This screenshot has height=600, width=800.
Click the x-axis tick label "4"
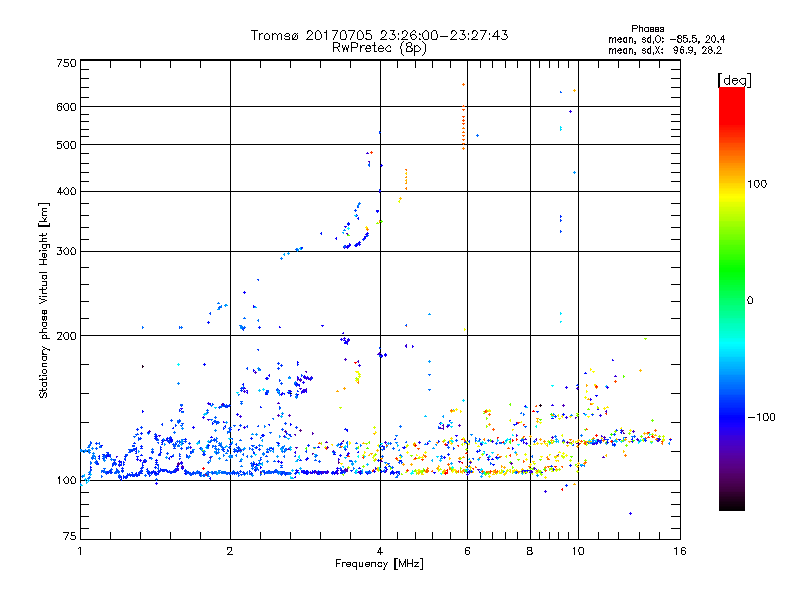click(380, 551)
